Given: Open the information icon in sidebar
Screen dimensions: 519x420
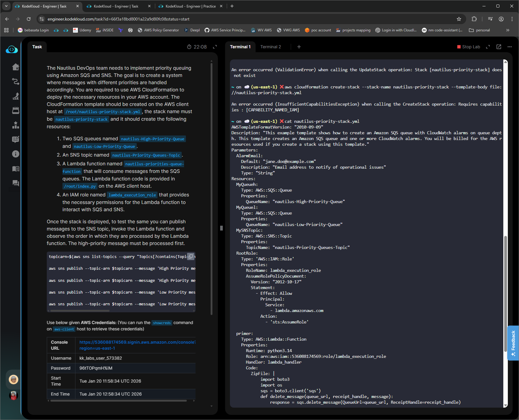Looking at the screenshot, I should pos(15,154).
